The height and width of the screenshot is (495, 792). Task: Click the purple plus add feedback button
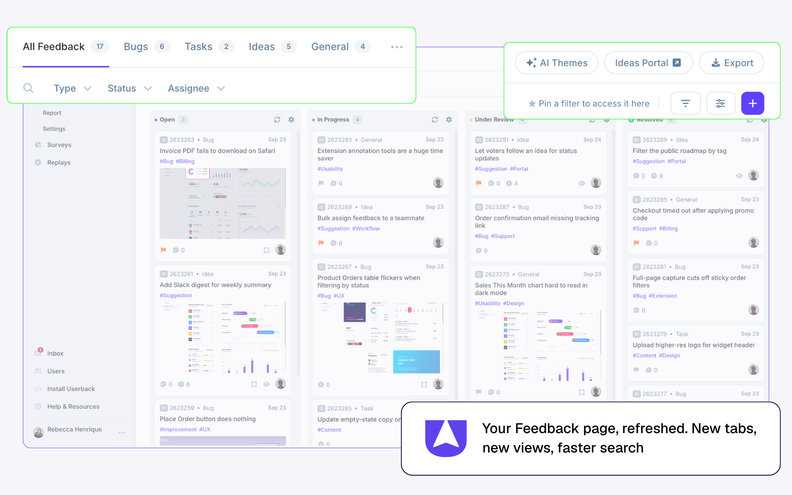point(753,104)
